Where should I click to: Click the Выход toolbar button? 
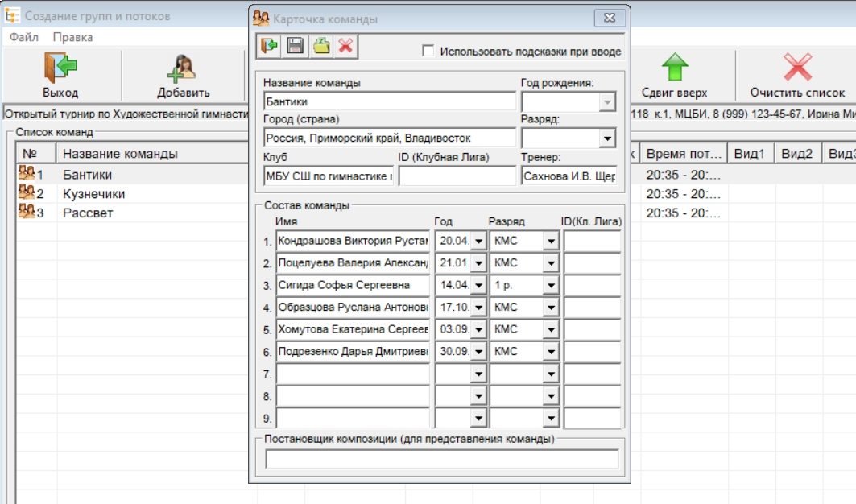pyautogui.click(x=60, y=75)
